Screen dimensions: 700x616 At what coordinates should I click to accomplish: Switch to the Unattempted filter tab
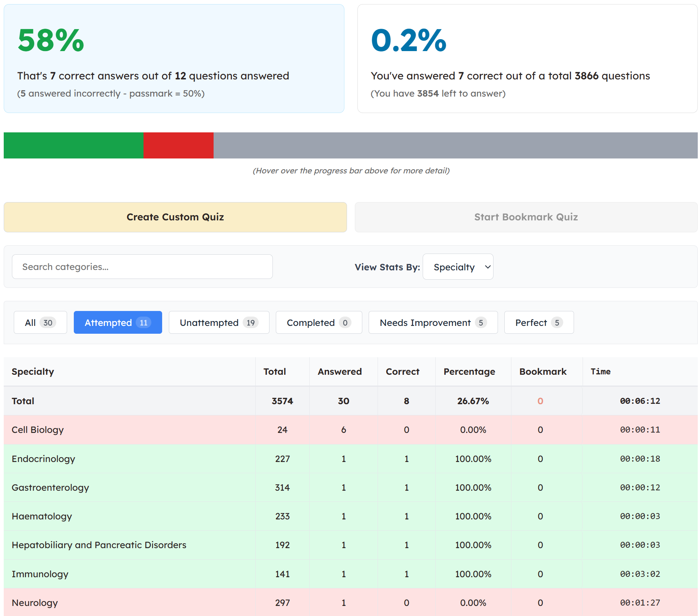(x=219, y=322)
